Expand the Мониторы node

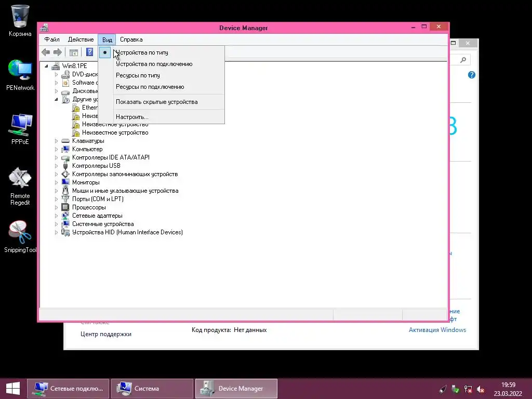(56, 182)
